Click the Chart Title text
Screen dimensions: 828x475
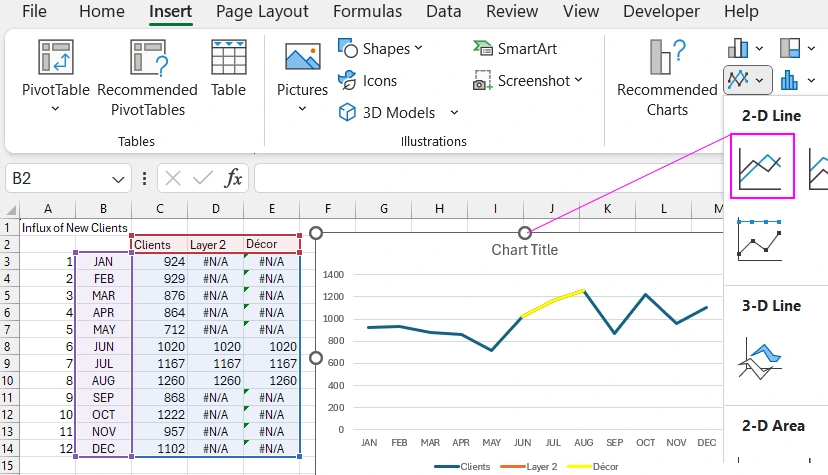[x=524, y=250]
